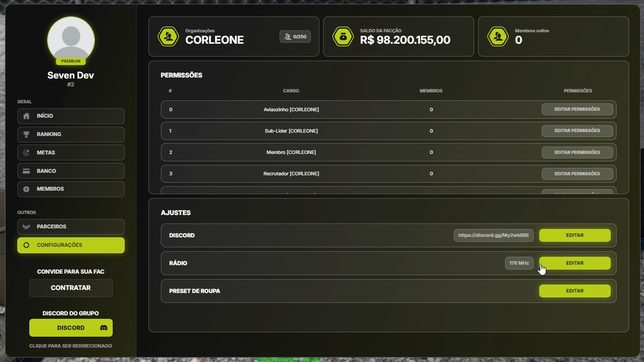The height and width of the screenshot is (362, 644).
Task: Edit the Rádio frequency setting
Action: coord(574,263)
